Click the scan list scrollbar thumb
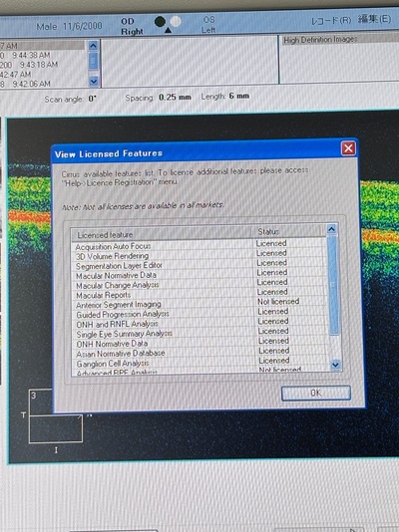This screenshot has height=532, width=399. (x=94, y=61)
